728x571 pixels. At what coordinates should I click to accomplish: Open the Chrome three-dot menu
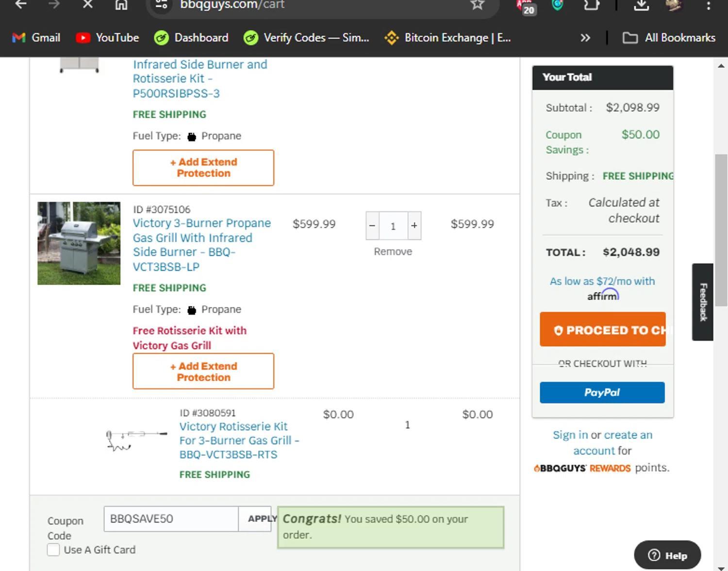[x=709, y=4]
